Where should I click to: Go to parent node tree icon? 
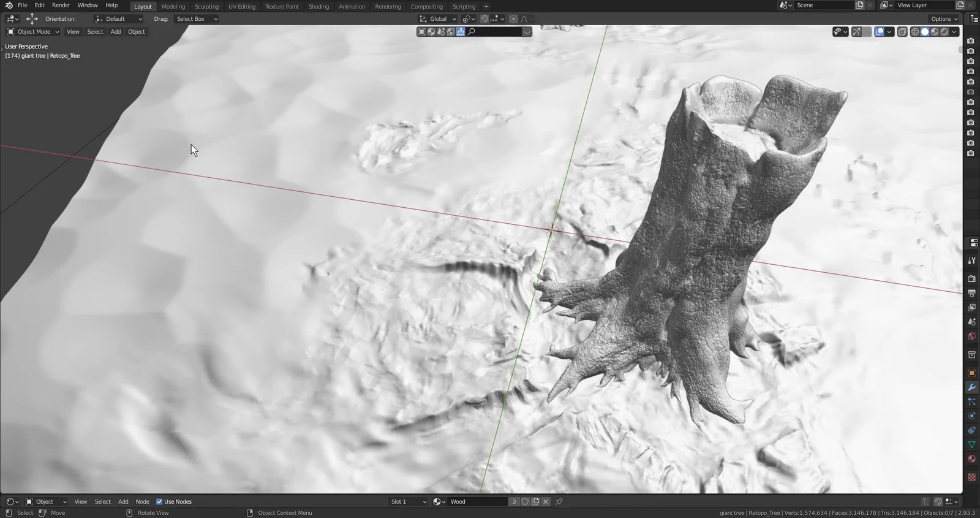pyautogui.click(x=925, y=501)
